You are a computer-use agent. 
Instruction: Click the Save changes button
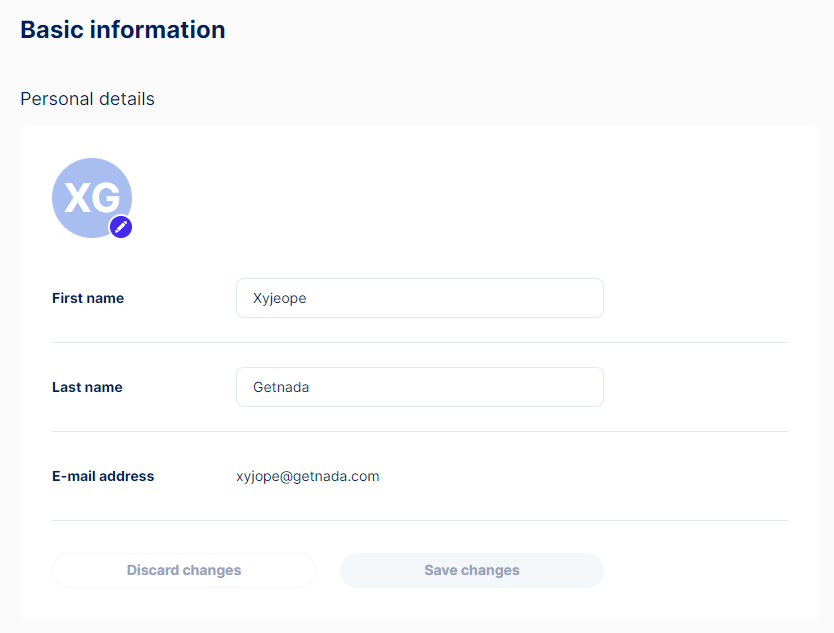point(472,570)
